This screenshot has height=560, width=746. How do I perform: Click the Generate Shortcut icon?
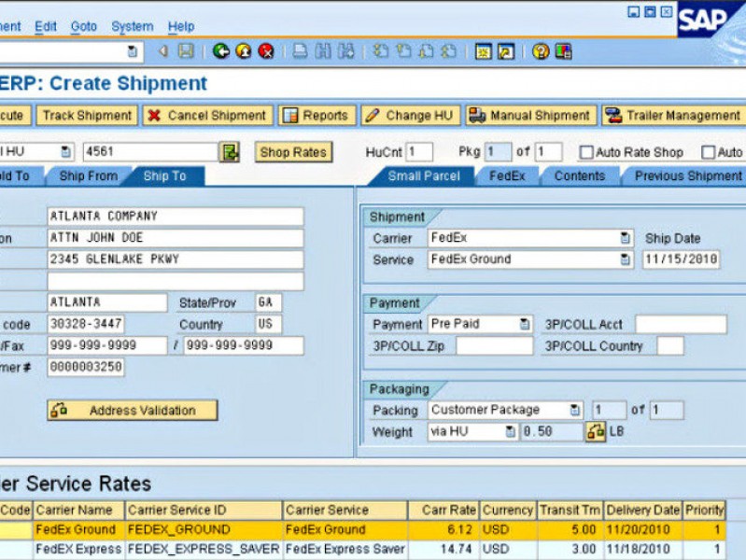point(506,51)
